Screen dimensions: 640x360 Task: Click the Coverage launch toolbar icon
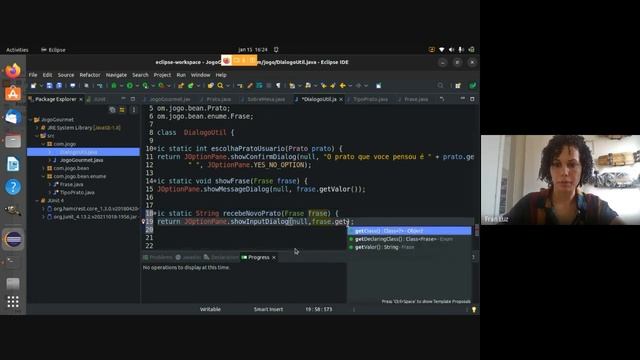point(145,86)
